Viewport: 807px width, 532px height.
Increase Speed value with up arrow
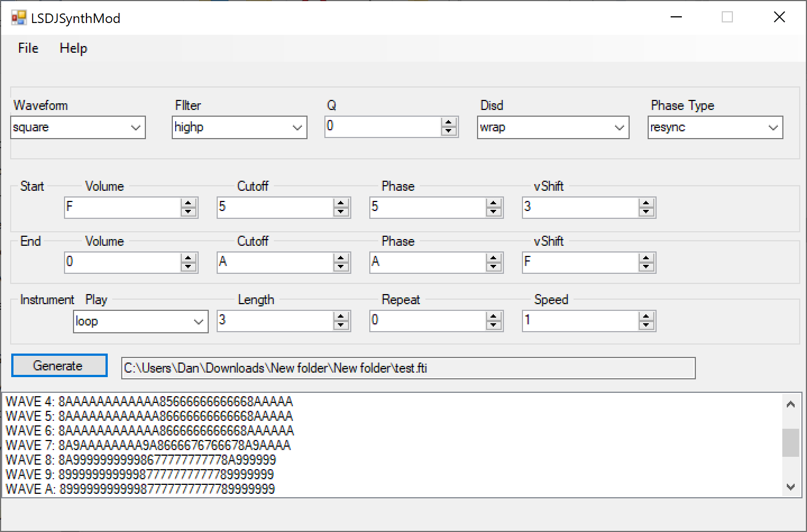coord(646,317)
